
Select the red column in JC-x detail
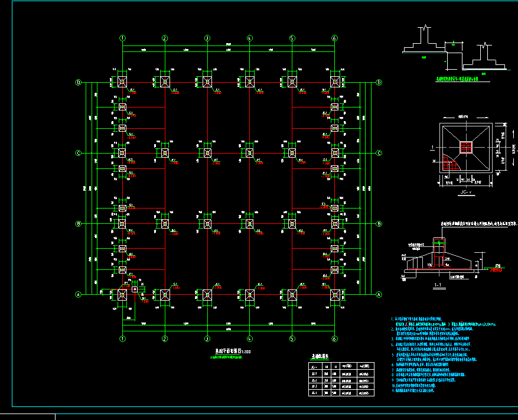coord(467,146)
